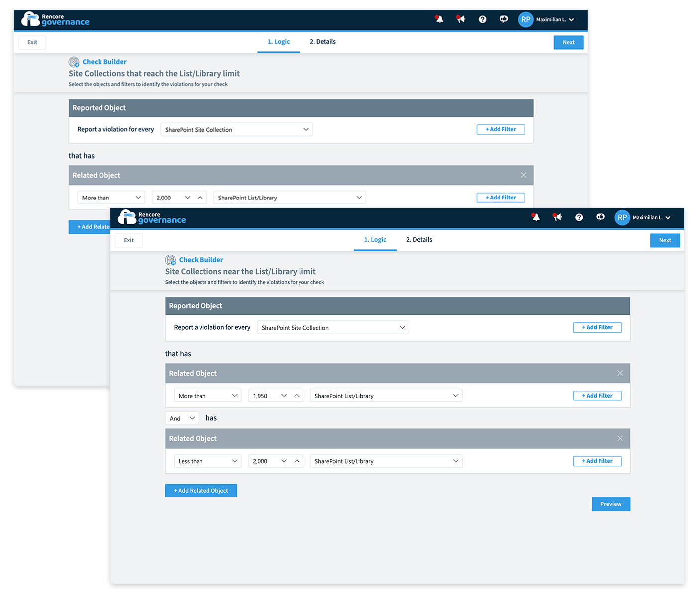Image resolution: width=700 pixels, height=597 pixels.
Task: Click RP user avatar in back window
Action: (x=526, y=19)
